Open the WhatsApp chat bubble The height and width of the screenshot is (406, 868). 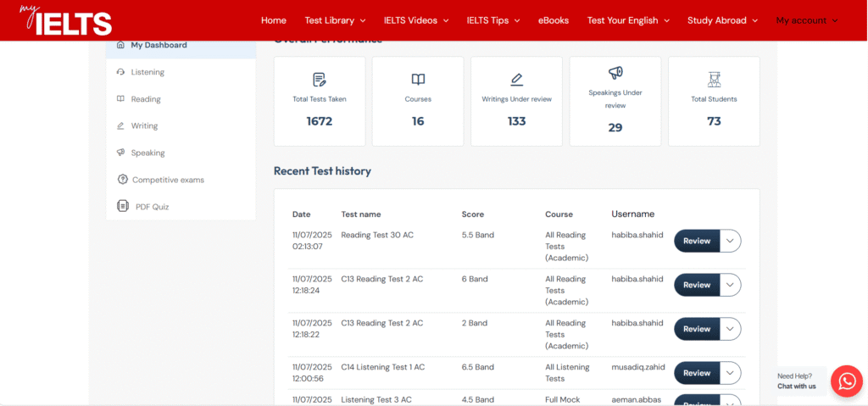(x=847, y=381)
